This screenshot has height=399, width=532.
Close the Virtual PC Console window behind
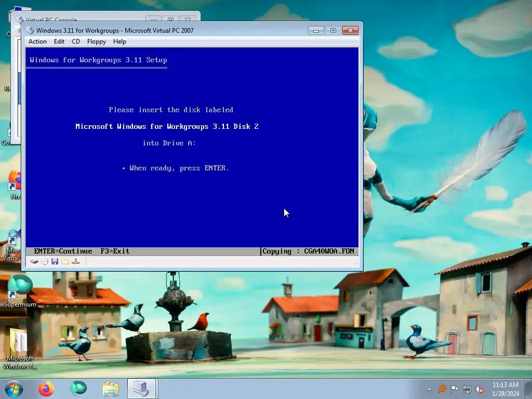tap(188, 19)
